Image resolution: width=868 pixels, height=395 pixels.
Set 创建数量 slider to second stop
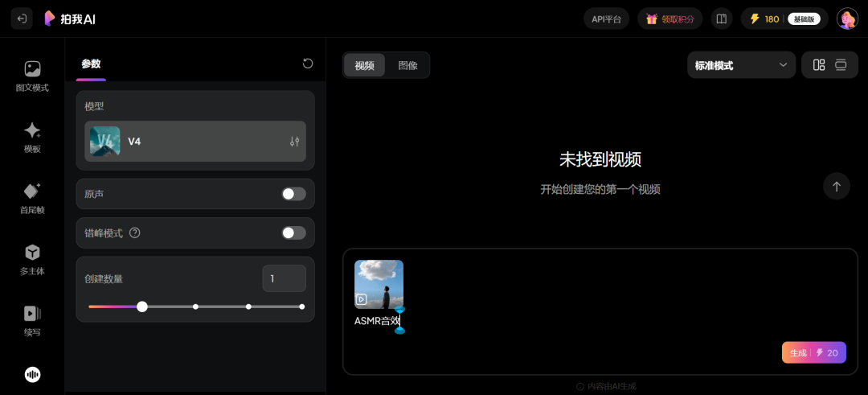(195, 307)
